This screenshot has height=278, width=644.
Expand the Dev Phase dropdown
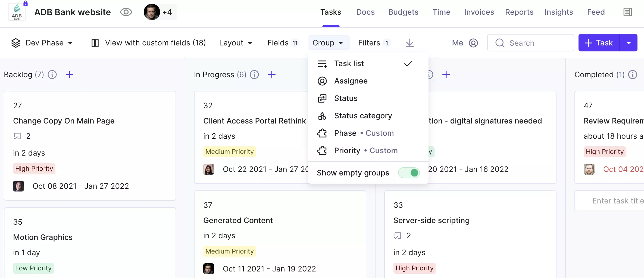pos(49,43)
